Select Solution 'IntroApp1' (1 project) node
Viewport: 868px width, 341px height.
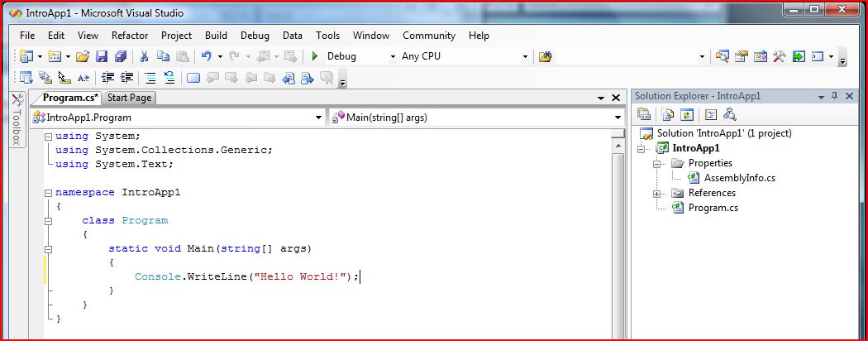[x=724, y=133]
